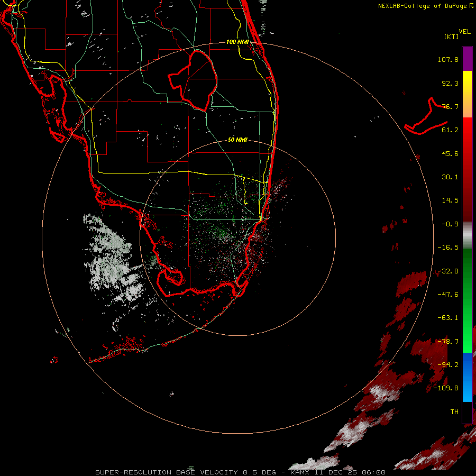Screen dimensions: 476x476
Task: Click the -32.0 velocity scale value
Action: (x=448, y=271)
